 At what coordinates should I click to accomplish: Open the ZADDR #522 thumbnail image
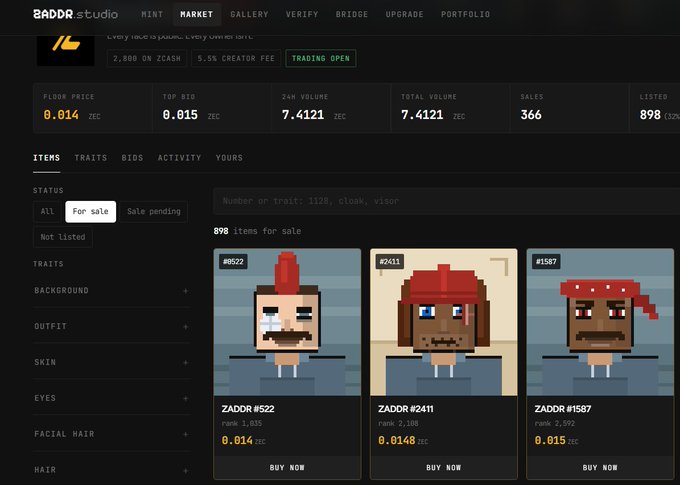click(287, 322)
